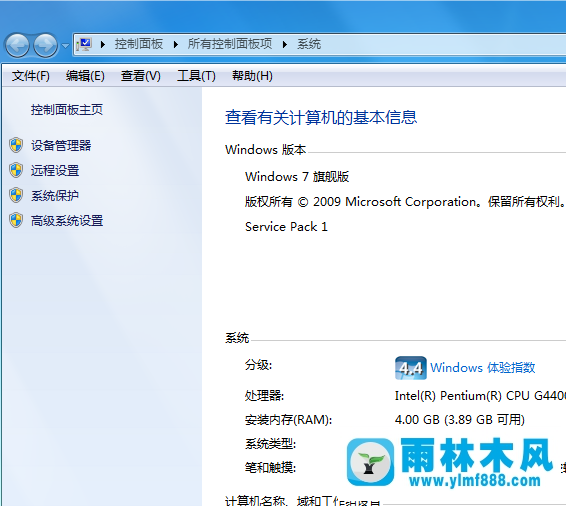The height and width of the screenshot is (506, 566).
Task: Click the Back navigation arrow button
Action: [17, 45]
